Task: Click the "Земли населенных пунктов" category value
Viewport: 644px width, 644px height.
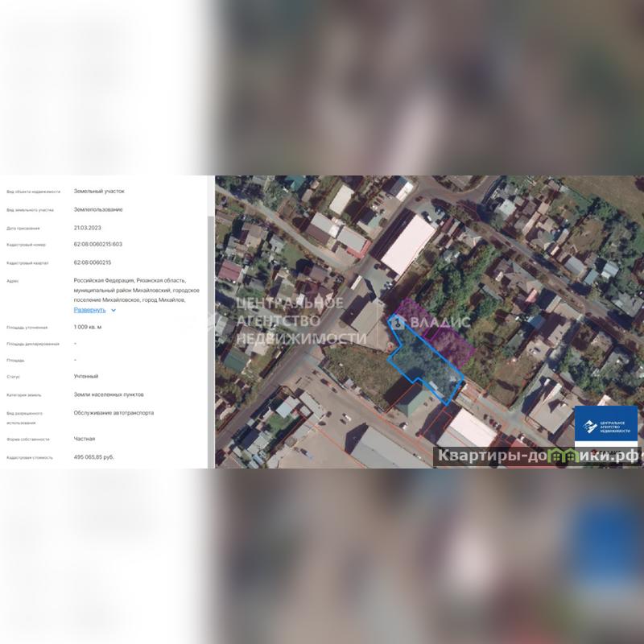Action: [108, 395]
